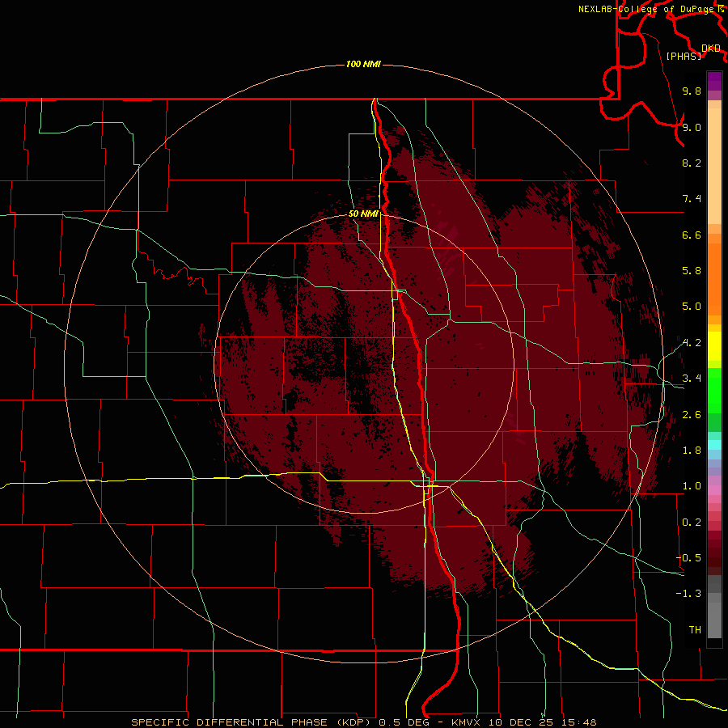Click the NEXLAB-College of DuPage label

[x=647, y=9]
